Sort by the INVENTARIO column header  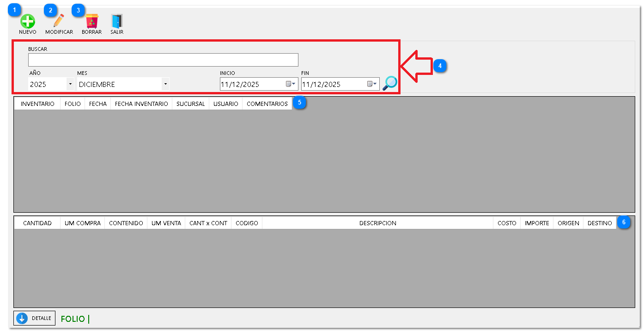[37, 104]
